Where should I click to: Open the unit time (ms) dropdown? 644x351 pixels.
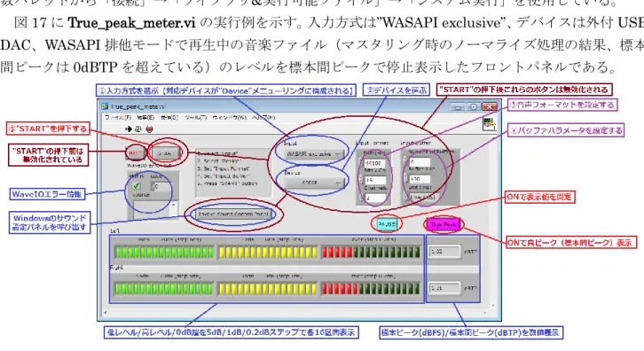click(x=425, y=198)
